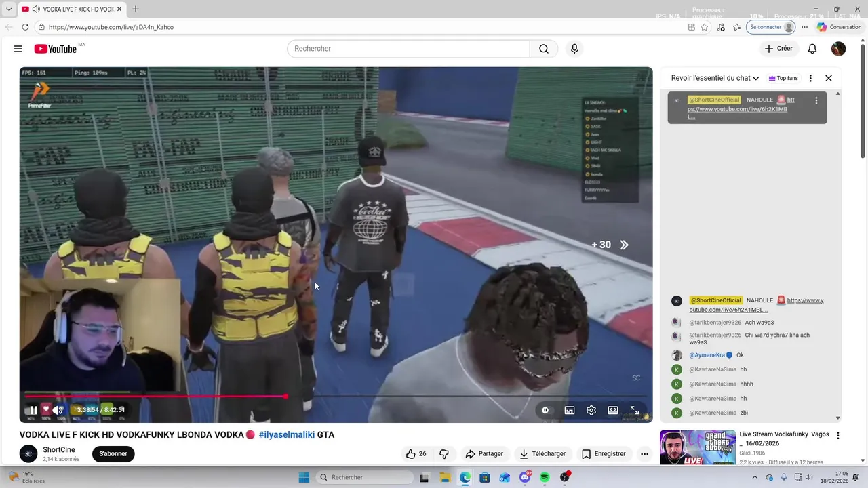Mute the video volume speaker
868x488 pixels.
click(58, 410)
